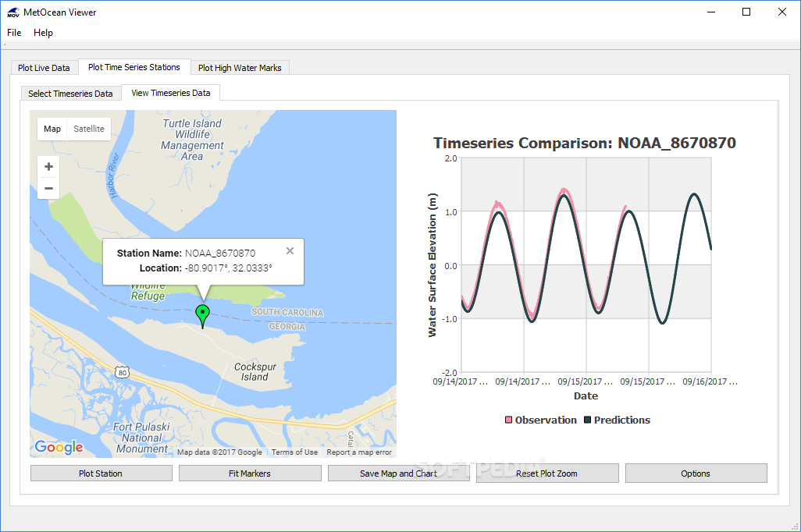The height and width of the screenshot is (532, 801).
Task: Close the MetOcean Viewer window
Action: point(782,12)
